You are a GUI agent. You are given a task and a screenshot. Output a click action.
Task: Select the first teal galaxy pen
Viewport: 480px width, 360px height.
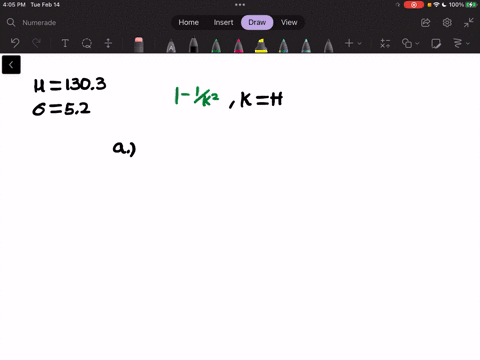pyautogui.click(x=283, y=46)
